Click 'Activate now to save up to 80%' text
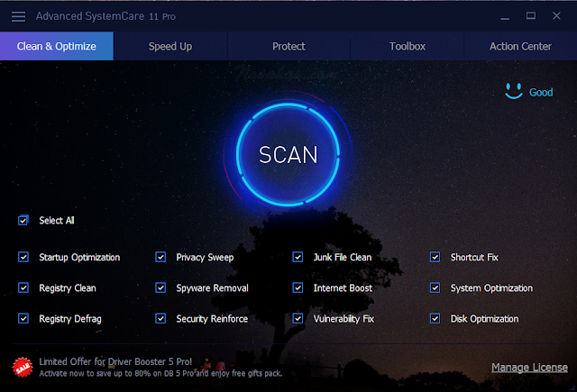Screen dimensions: 577x392 tap(160, 374)
